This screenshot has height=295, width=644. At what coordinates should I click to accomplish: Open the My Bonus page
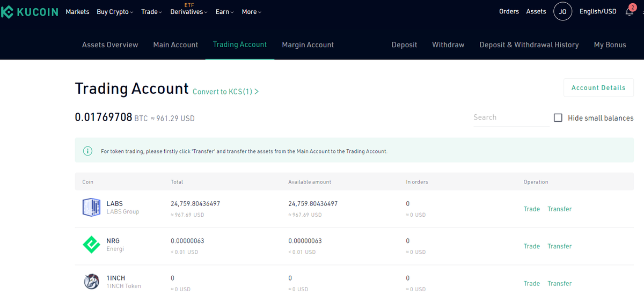pyautogui.click(x=610, y=45)
